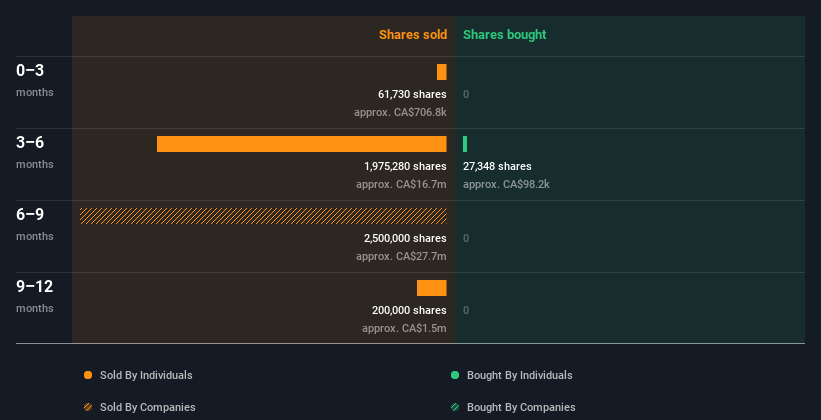Select the 27,348 shares bought label
The image size is (821, 420).
[497, 166]
